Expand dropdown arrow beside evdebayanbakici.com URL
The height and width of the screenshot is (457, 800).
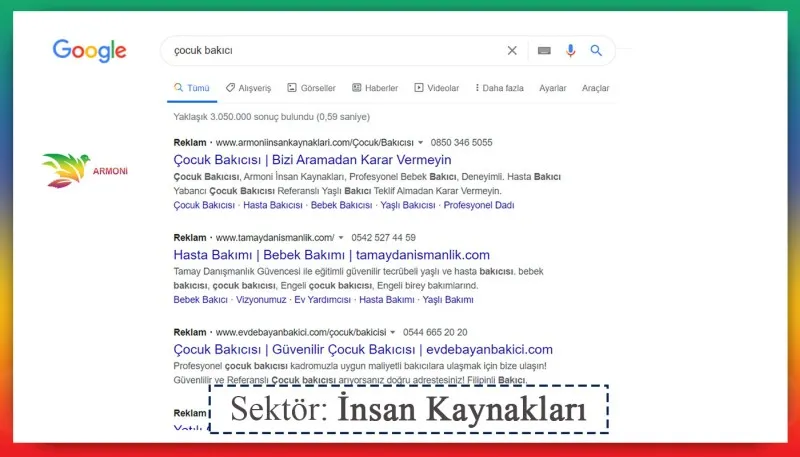pos(393,333)
